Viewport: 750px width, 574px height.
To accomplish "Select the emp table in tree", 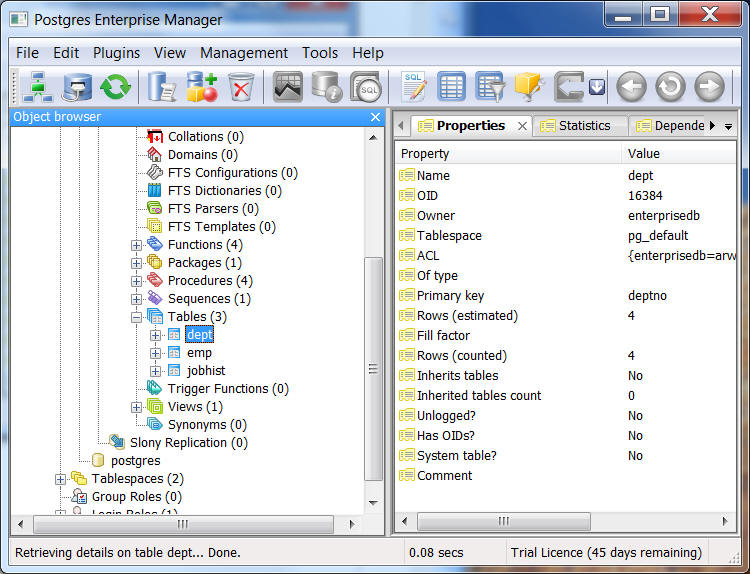I will tap(199, 353).
